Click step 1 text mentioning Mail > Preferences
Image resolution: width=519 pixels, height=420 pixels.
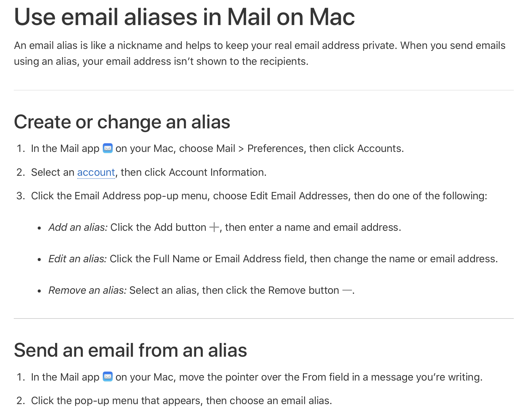(217, 149)
